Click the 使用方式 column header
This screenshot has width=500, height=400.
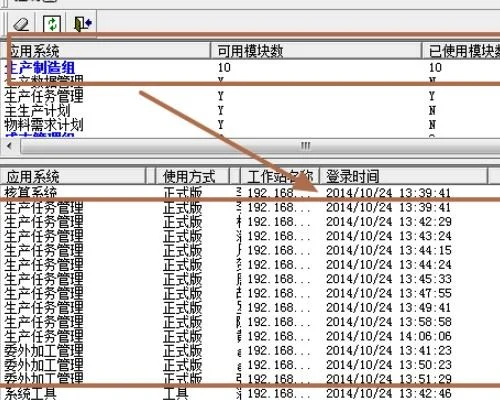pyautogui.click(x=192, y=176)
